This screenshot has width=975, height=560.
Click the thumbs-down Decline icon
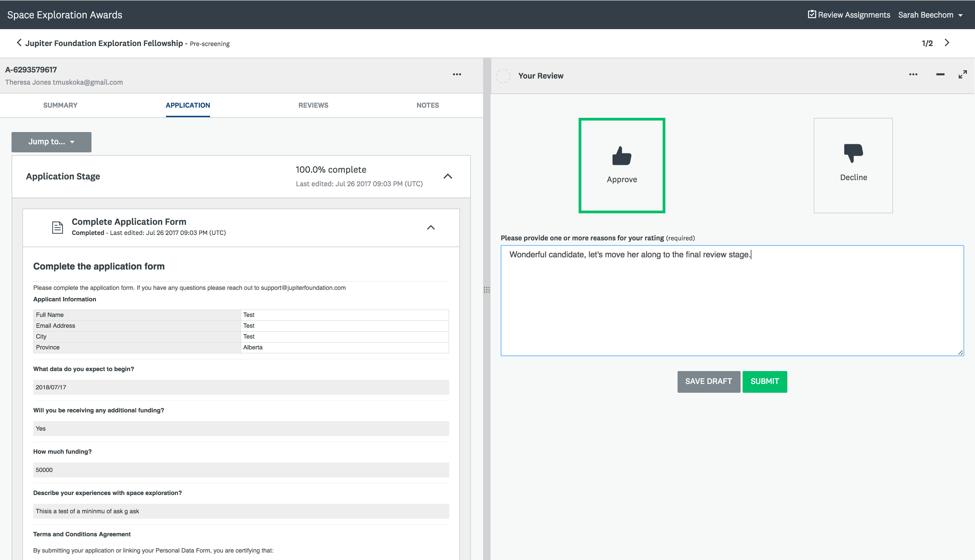tap(853, 153)
